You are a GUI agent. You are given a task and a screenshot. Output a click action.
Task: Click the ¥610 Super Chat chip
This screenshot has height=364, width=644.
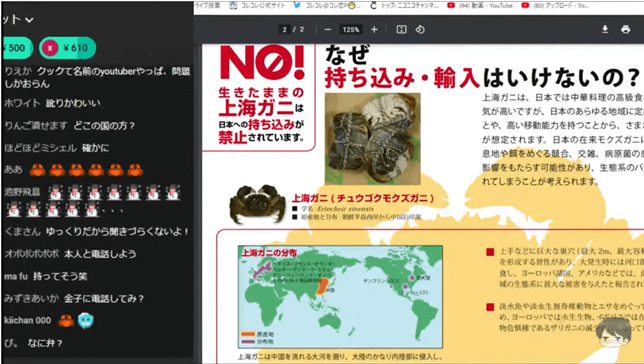[67, 48]
